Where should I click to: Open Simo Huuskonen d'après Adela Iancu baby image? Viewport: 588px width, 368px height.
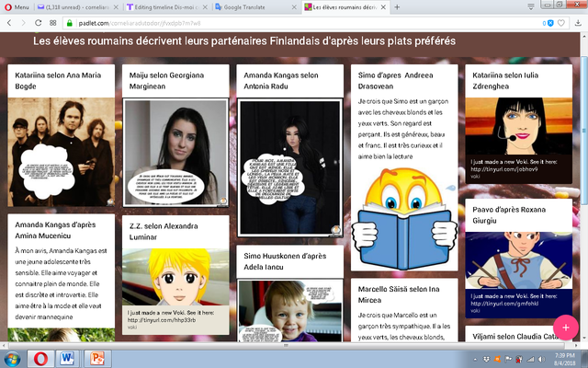coord(290,311)
